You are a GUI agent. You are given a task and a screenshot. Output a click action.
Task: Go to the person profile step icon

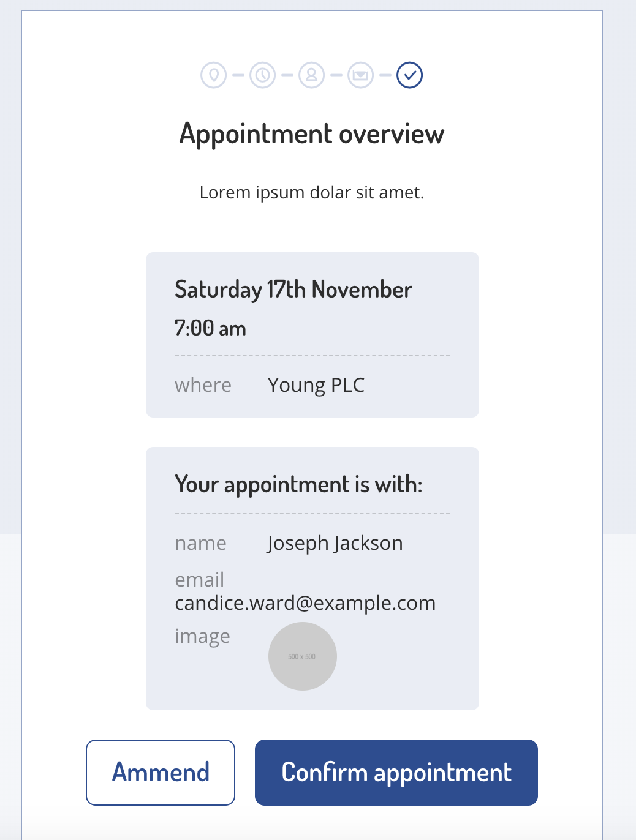(x=312, y=75)
